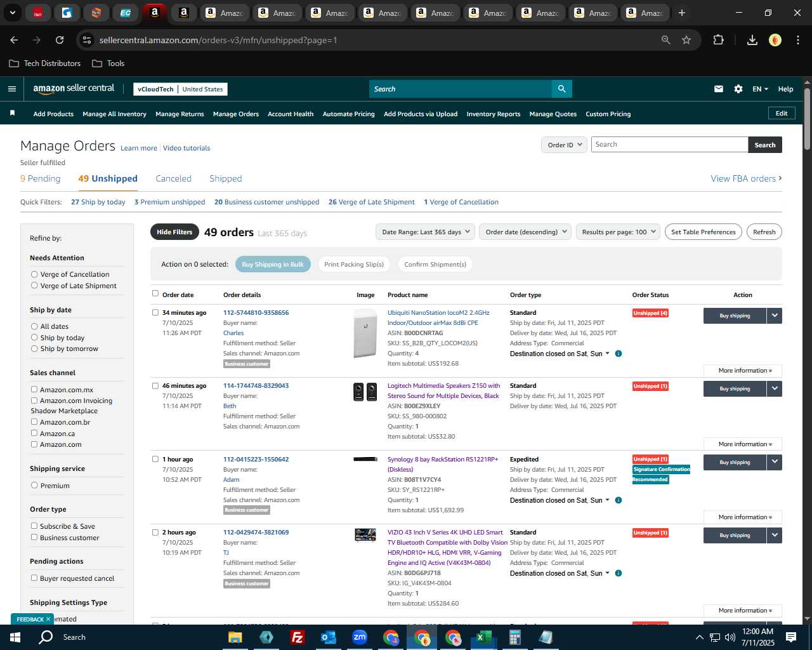The image size is (812, 650).
Task: Open Excel from the taskbar
Action: coord(483,637)
